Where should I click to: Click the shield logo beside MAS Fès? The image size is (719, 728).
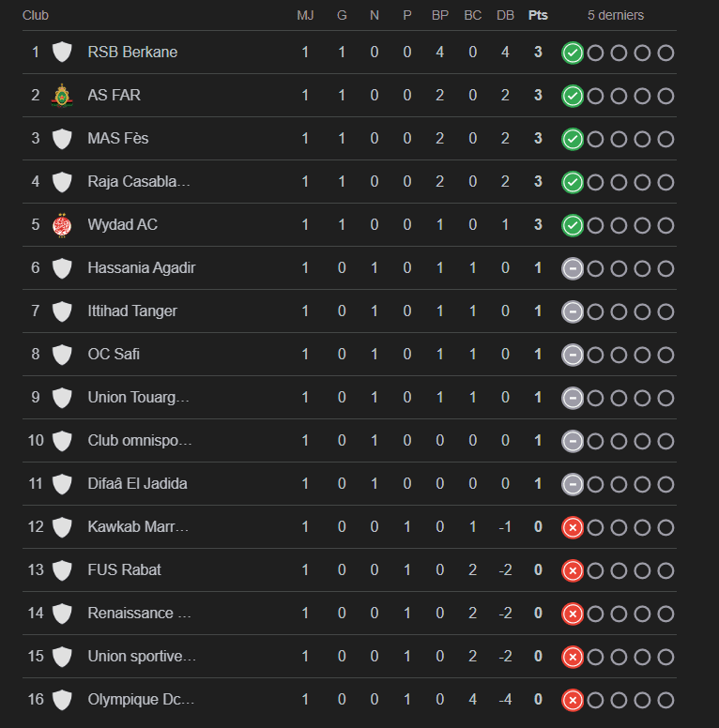click(62, 138)
